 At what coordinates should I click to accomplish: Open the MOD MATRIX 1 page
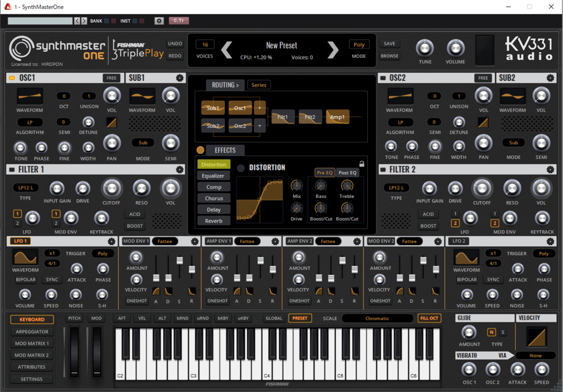tap(31, 344)
